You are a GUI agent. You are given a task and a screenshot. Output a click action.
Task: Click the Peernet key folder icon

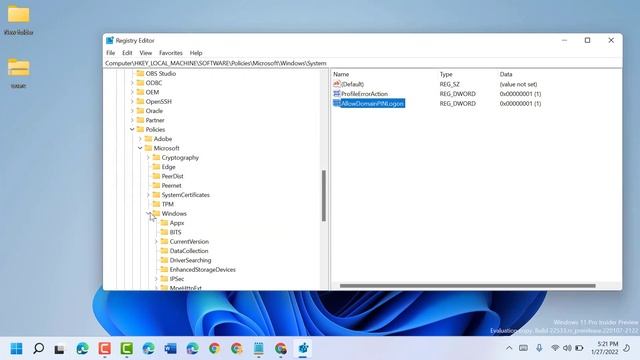tap(156, 185)
